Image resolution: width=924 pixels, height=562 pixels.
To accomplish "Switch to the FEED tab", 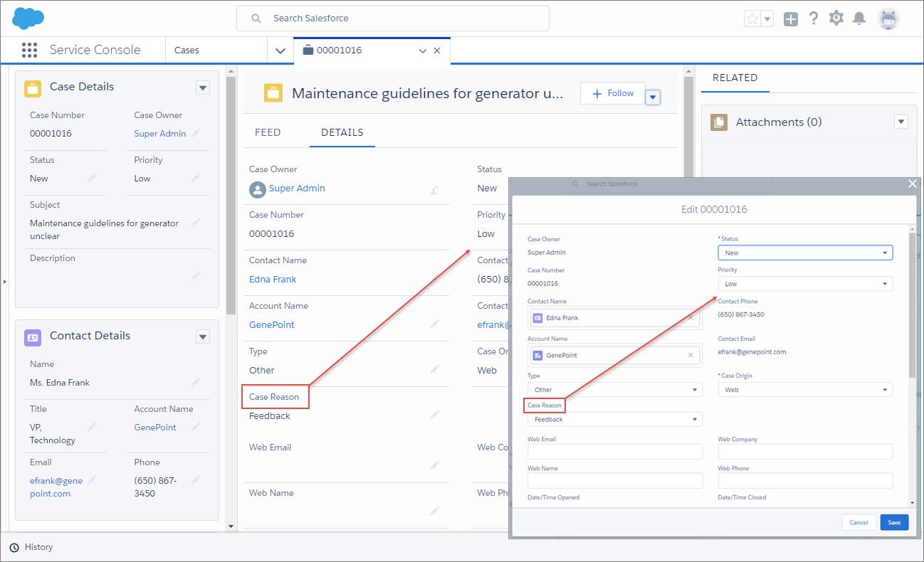I will click(x=268, y=132).
